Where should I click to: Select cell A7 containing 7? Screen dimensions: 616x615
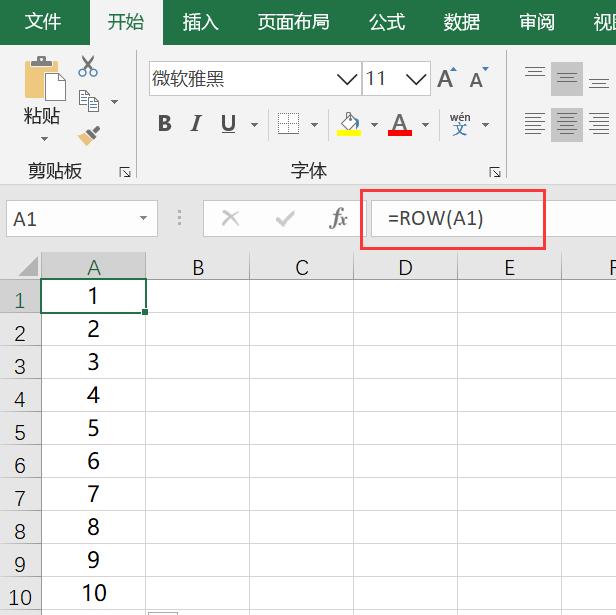click(94, 494)
